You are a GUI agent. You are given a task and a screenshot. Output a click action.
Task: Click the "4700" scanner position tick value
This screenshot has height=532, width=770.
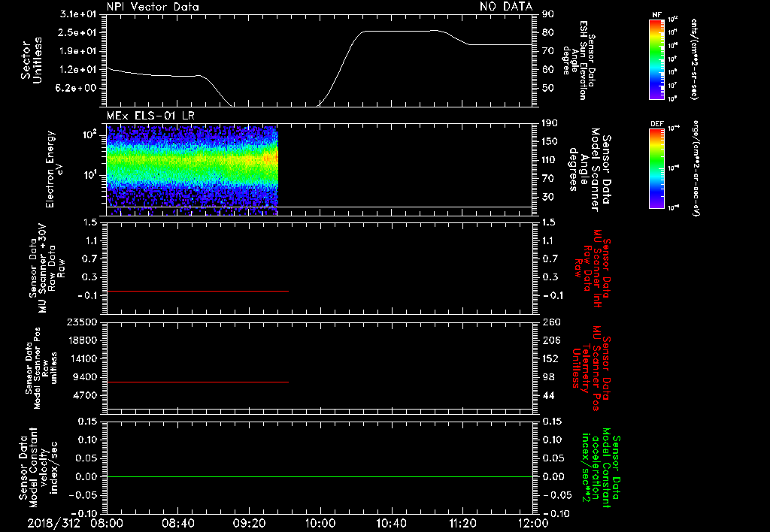(x=84, y=395)
